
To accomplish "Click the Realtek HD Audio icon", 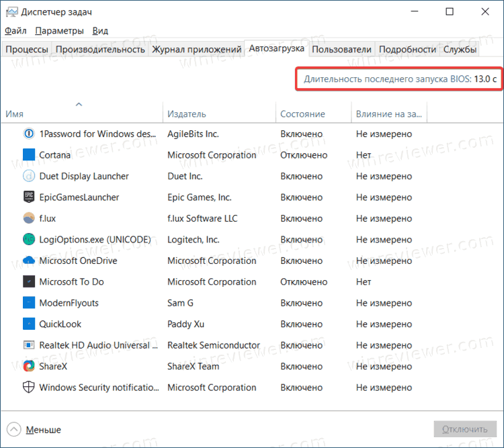I will pos(29,345).
